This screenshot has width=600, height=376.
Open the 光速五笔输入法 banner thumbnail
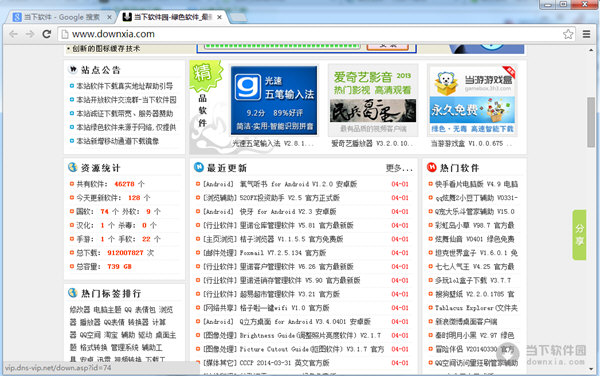(274, 100)
